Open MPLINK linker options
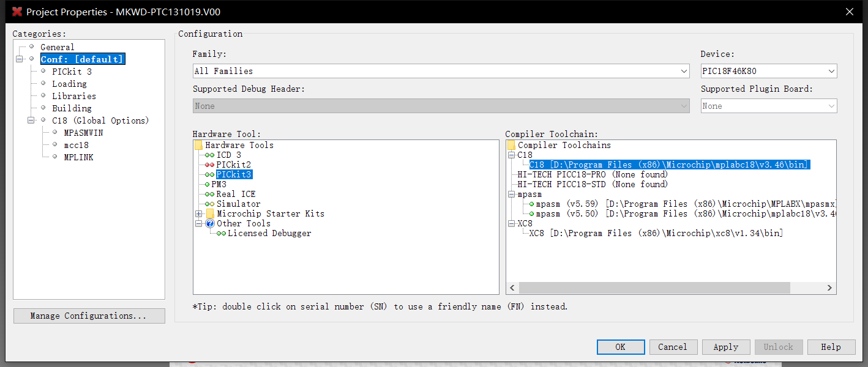 [x=78, y=157]
